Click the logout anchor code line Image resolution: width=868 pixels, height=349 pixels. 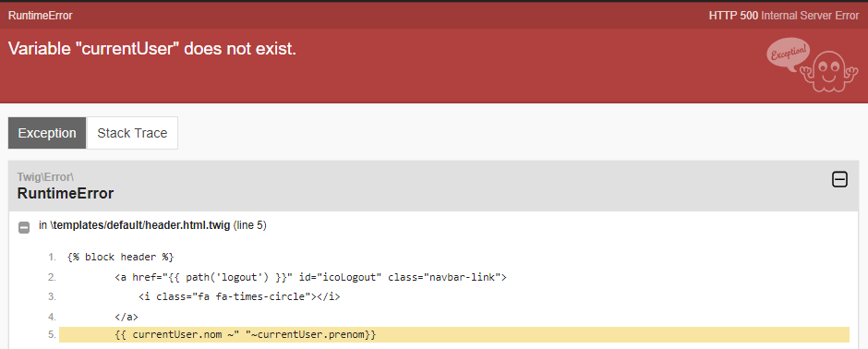click(x=311, y=277)
